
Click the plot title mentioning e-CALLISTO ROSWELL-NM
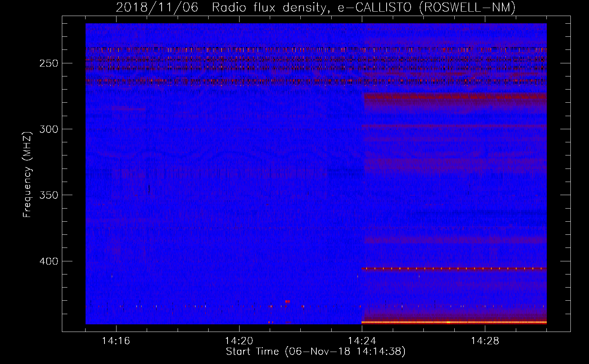coord(316,7)
